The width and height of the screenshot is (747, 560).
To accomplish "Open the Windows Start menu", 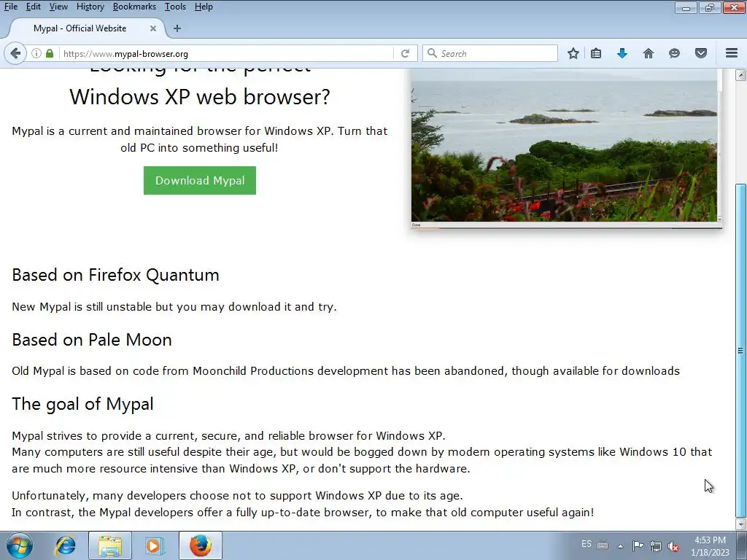I will tap(19, 545).
